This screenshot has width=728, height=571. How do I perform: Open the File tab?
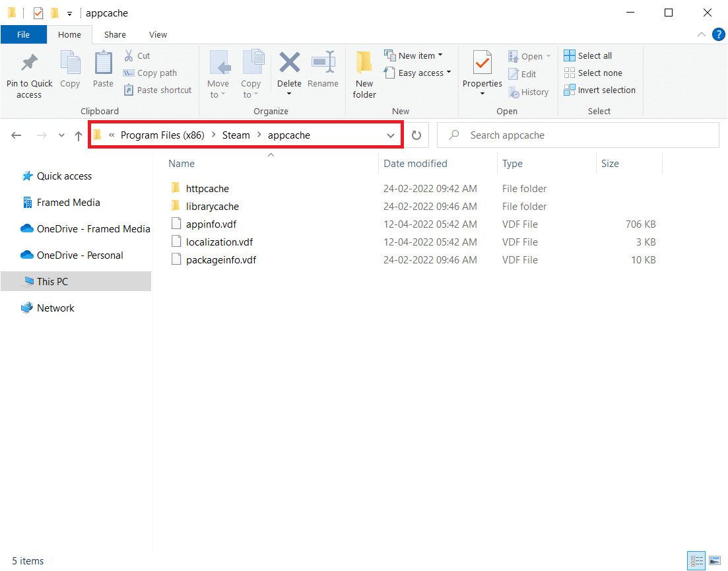point(23,35)
